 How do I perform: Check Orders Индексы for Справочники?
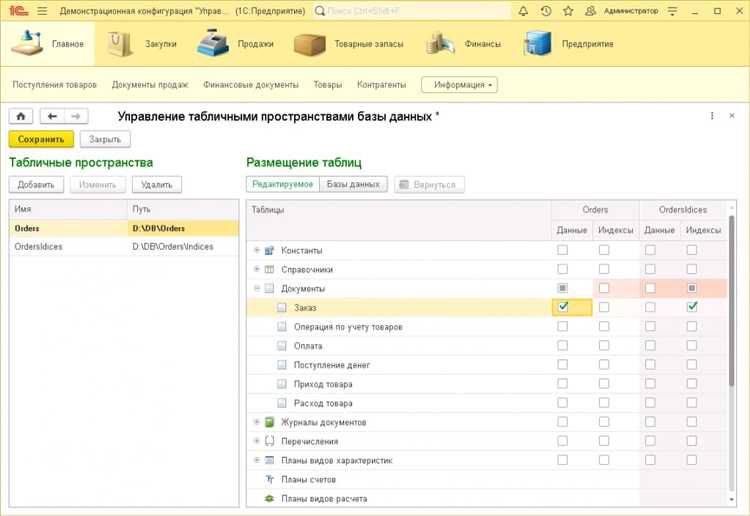[604, 269]
